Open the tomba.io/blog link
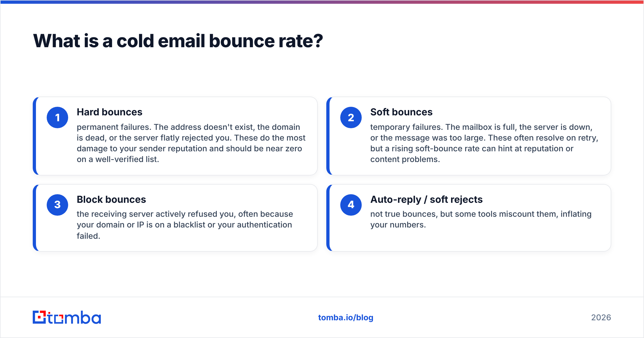Screen dimensions: 644x338 (346, 318)
